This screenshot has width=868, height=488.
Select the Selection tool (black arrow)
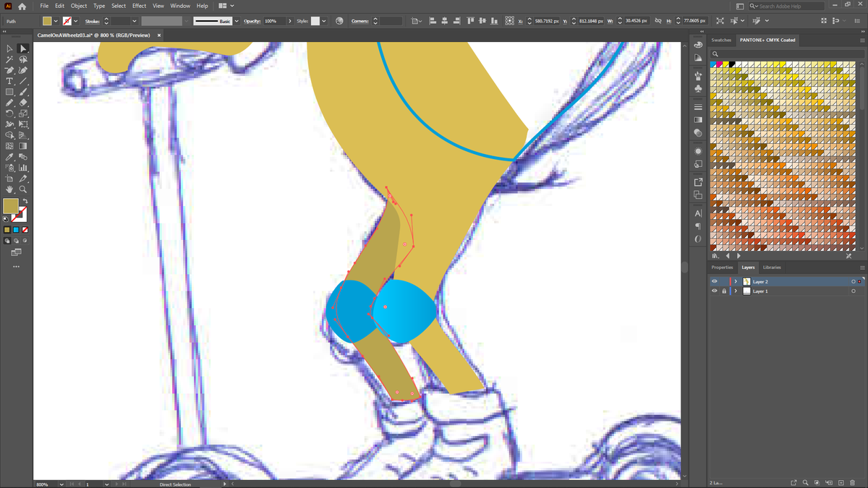(x=9, y=48)
